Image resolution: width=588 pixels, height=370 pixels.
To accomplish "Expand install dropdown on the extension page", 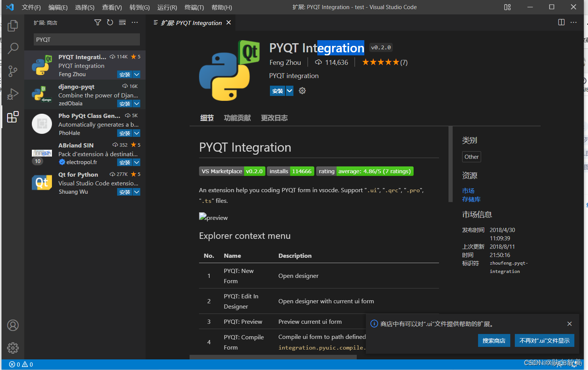I will tap(290, 91).
